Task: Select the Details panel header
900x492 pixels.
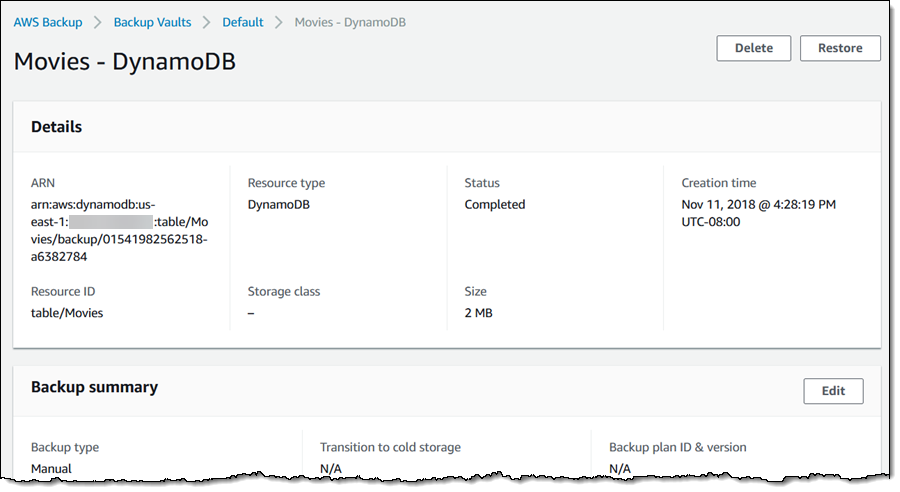Action: click(57, 127)
